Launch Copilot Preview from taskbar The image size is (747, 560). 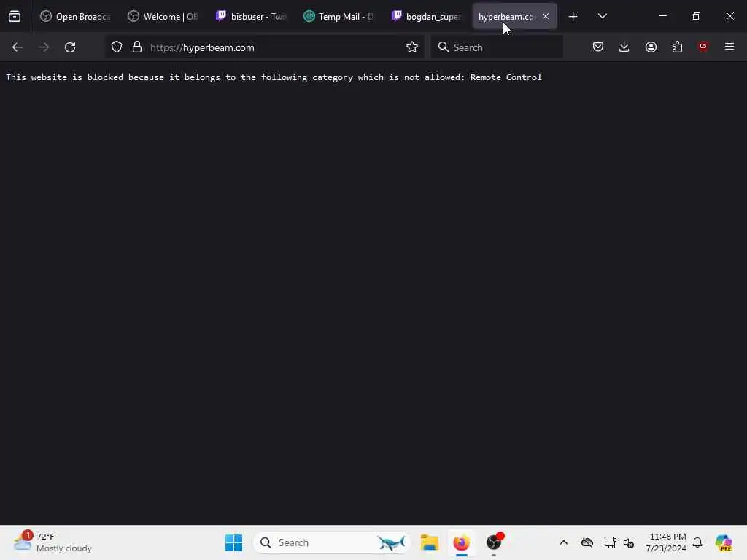point(724,542)
